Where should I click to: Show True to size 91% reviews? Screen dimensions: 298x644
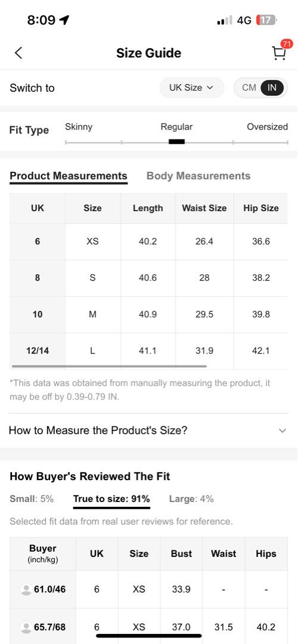tap(111, 499)
